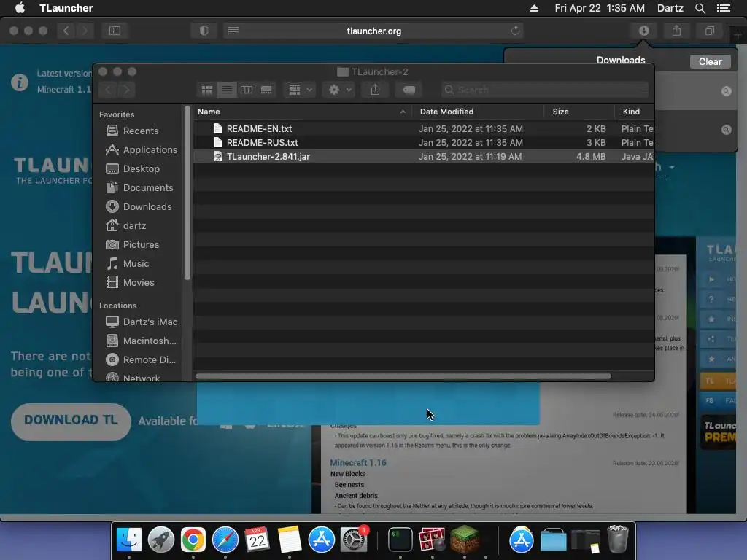Click Safari privacy shield icon

[204, 31]
